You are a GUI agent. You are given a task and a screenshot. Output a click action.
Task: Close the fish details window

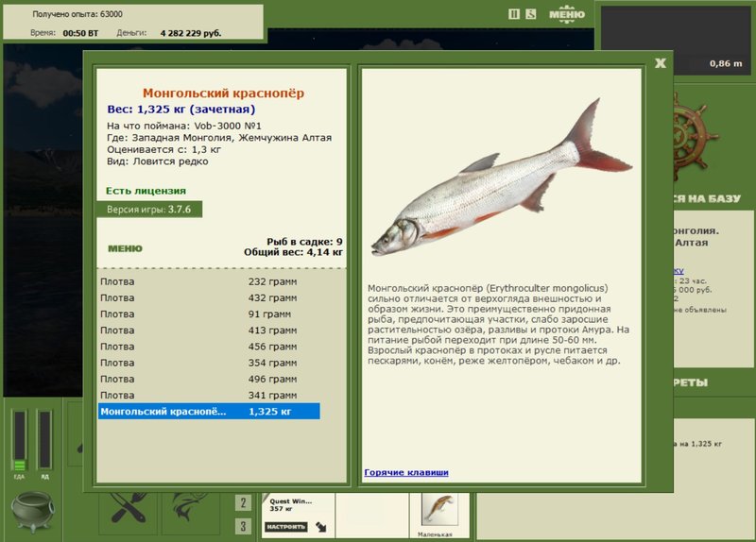[x=660, y=63]
